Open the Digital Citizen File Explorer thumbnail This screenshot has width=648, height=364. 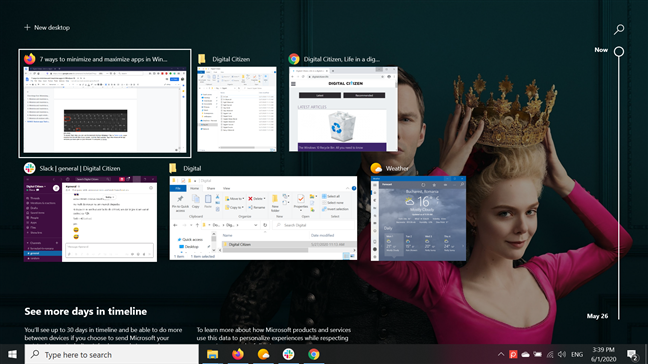[237, 109]
